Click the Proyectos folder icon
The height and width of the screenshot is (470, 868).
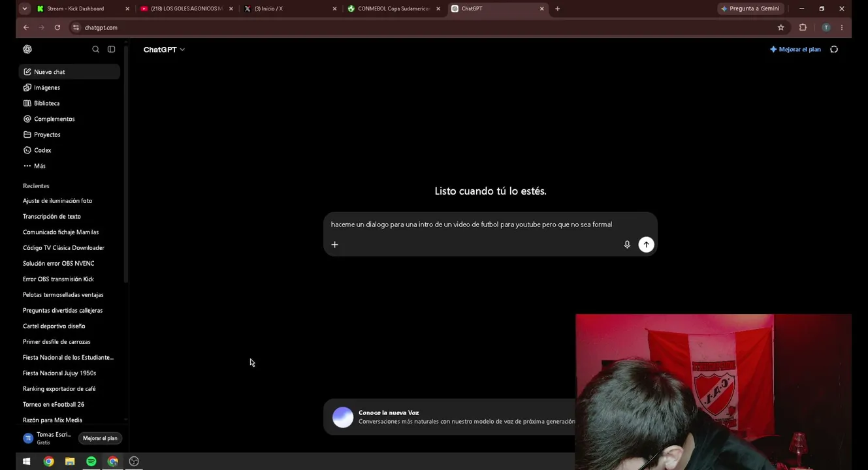[27, 134]
